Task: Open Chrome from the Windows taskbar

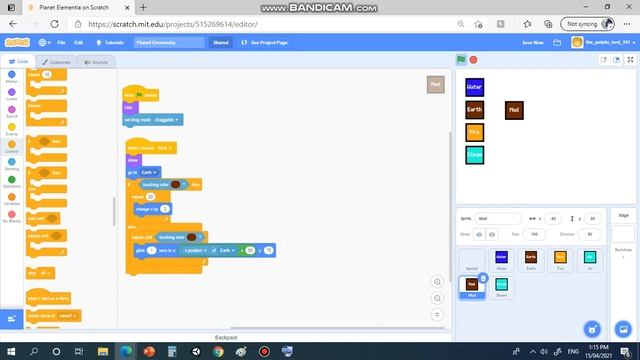Action: [218, 351]
